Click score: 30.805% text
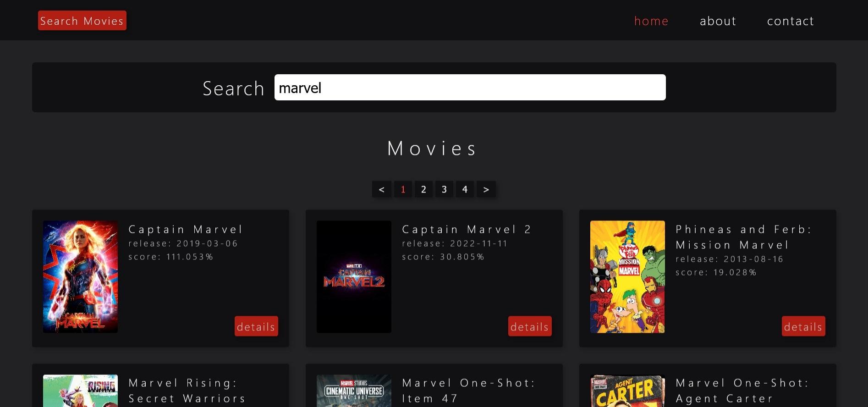This screenshot has width=868, height=407. coord(443,257)
